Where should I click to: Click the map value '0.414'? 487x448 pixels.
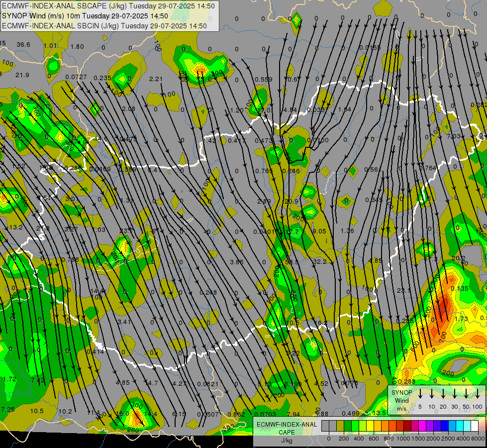coord(95,351)
